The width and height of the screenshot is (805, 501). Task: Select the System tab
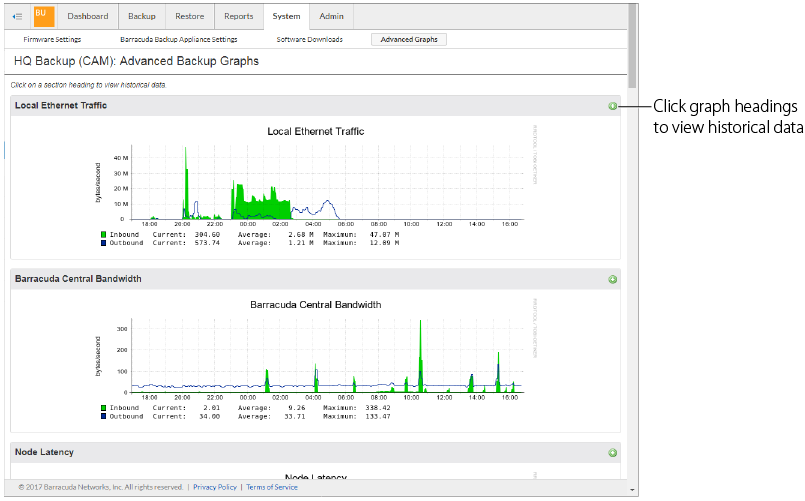click(x=286, y=16)
